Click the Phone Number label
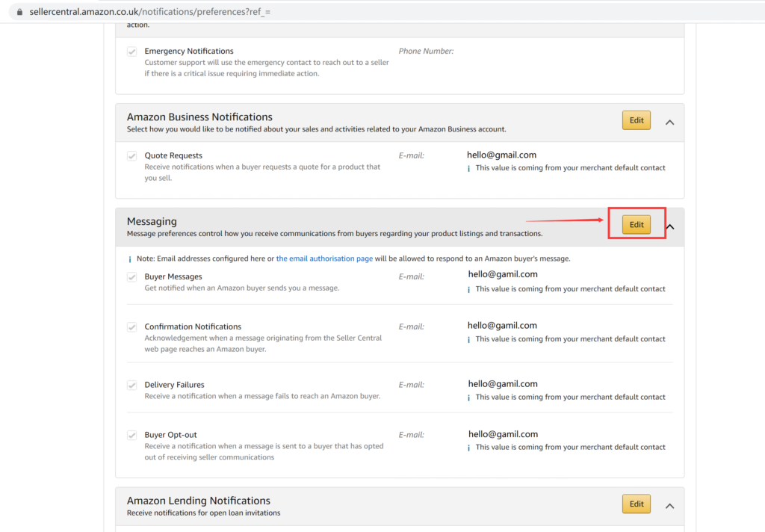This screenshot has height=532, width=765. pyautogui.click(x=426, y=52)
